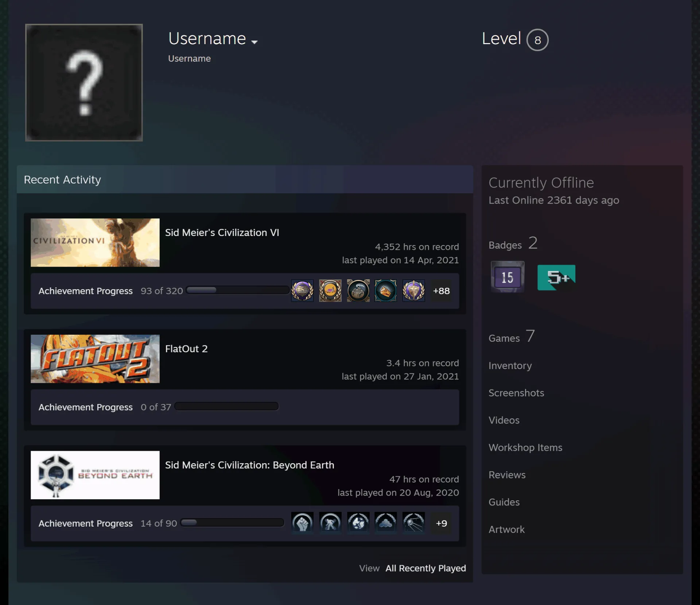Click the Civilization VI achievement progress bar

(238, 290)
